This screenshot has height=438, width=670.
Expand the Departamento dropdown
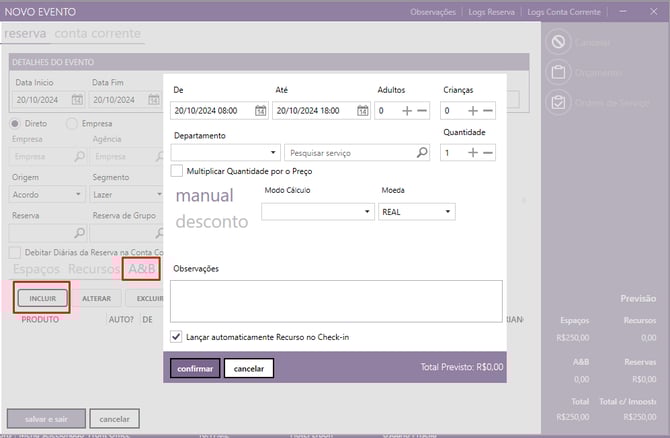tap(274, 153)
